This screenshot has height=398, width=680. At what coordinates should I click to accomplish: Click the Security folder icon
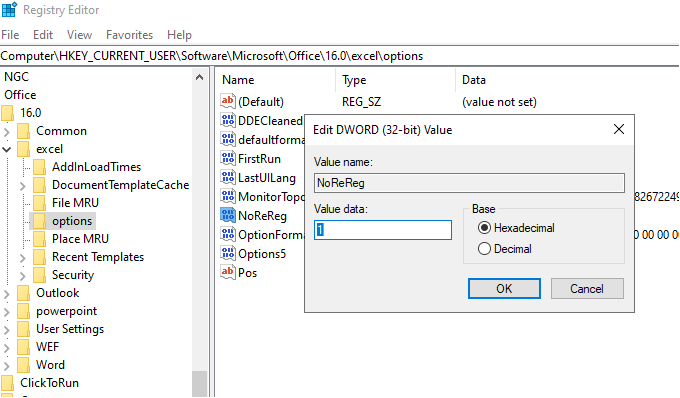coord(39,275)
